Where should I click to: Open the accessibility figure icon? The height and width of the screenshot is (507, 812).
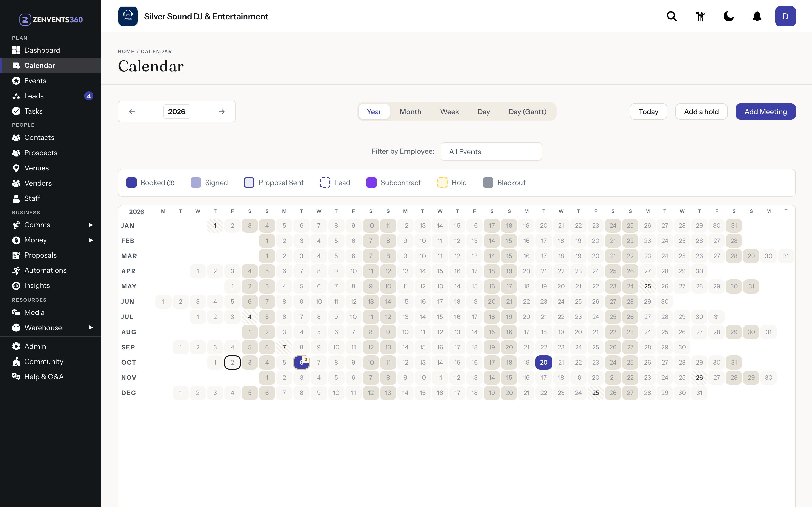(x=700, y=16)
